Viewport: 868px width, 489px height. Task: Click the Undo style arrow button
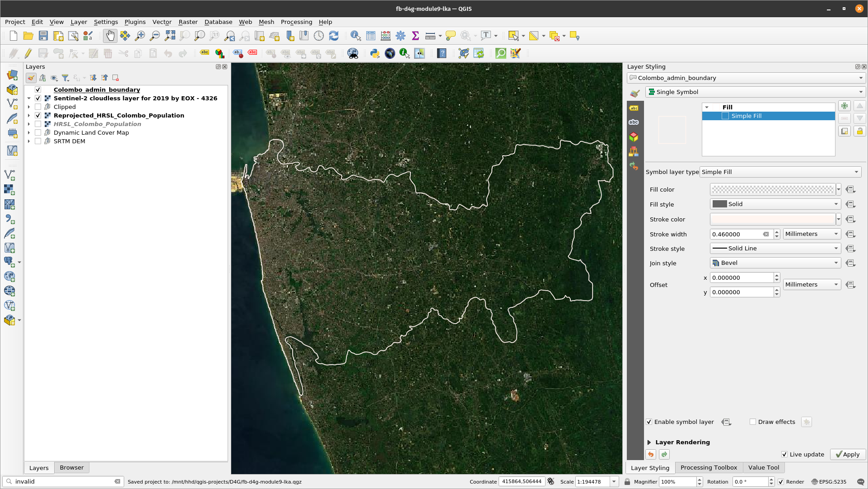[x=651, y=454]
